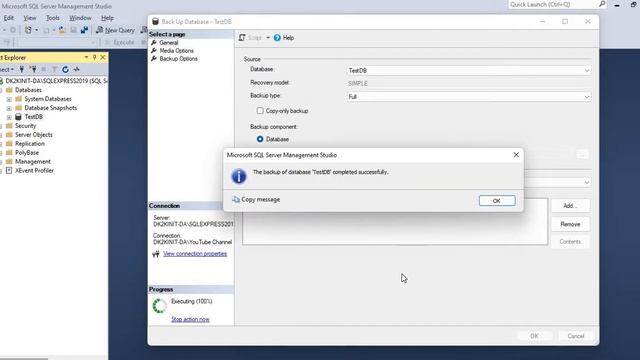Select the TestDB database in tree
Viewport: 640px width, 360px height.
33,117
